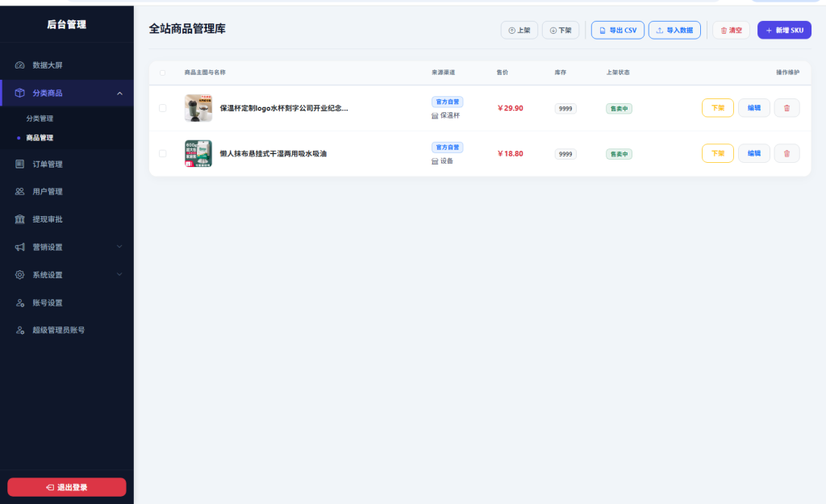Click 售卖中 status badge in 保温杯 row
826x504 pixels.
[619, 109]
